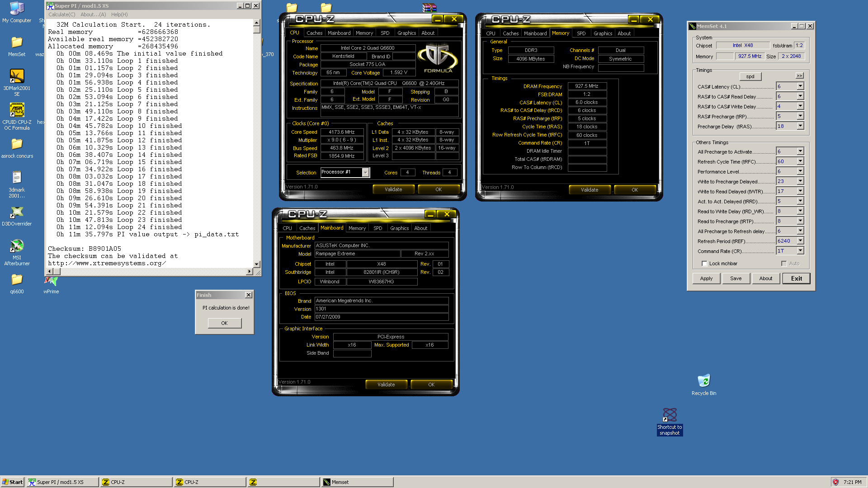Click Exit button in MemSet
The height and width of the screenshot is (488, 868).
(796, 278)
